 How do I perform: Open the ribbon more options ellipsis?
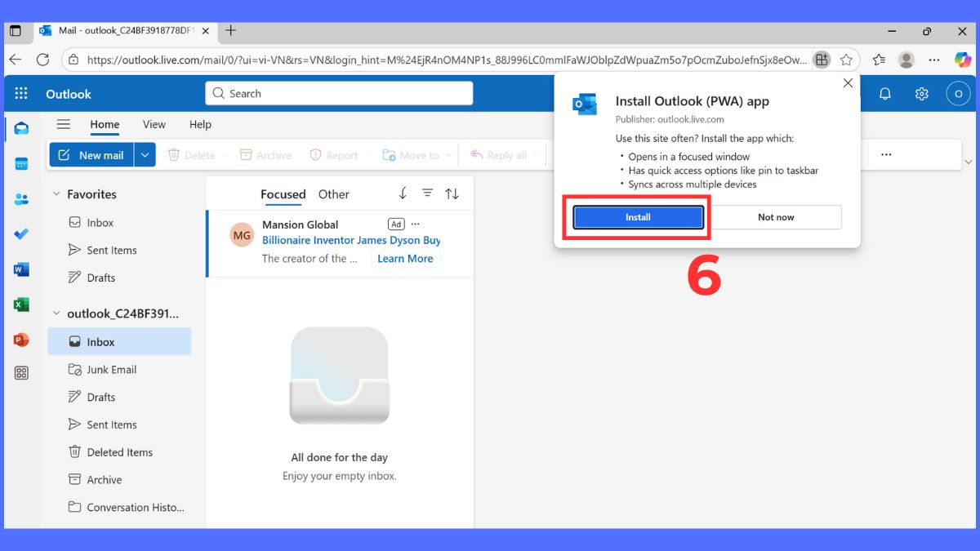tap(886, 154)
